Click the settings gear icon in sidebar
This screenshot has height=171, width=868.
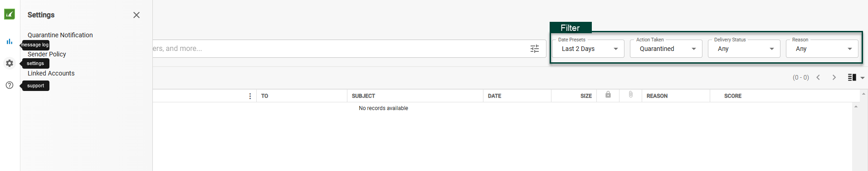[x=10, y=63]
